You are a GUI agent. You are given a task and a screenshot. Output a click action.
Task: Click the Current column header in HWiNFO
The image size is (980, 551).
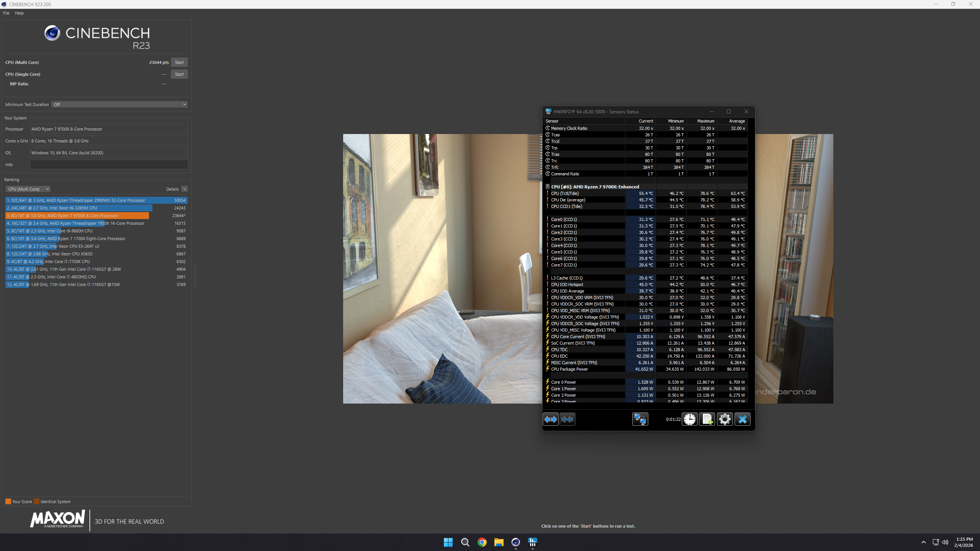point(641,121)
